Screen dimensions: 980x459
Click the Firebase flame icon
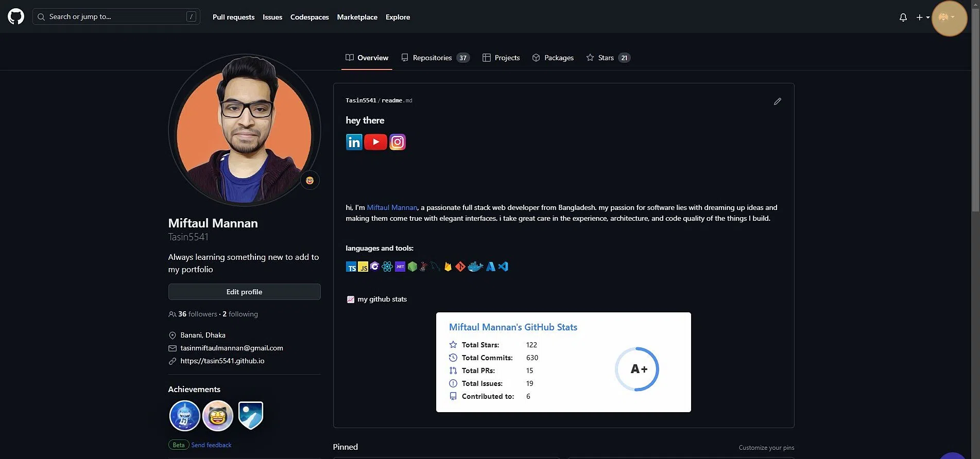click(448, 267)
